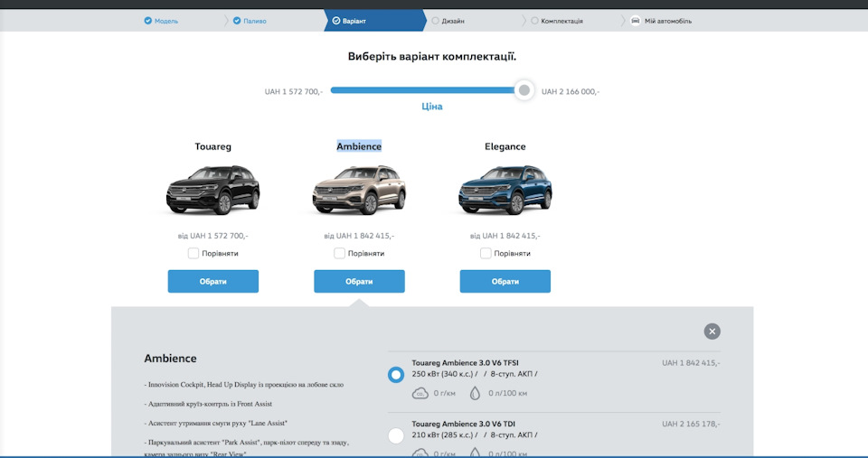The height and width of the screenshot is (458, 868).
Task: Select Touareg Ambience 3.0 V6 TFSI radio
Action: (396, 375)
